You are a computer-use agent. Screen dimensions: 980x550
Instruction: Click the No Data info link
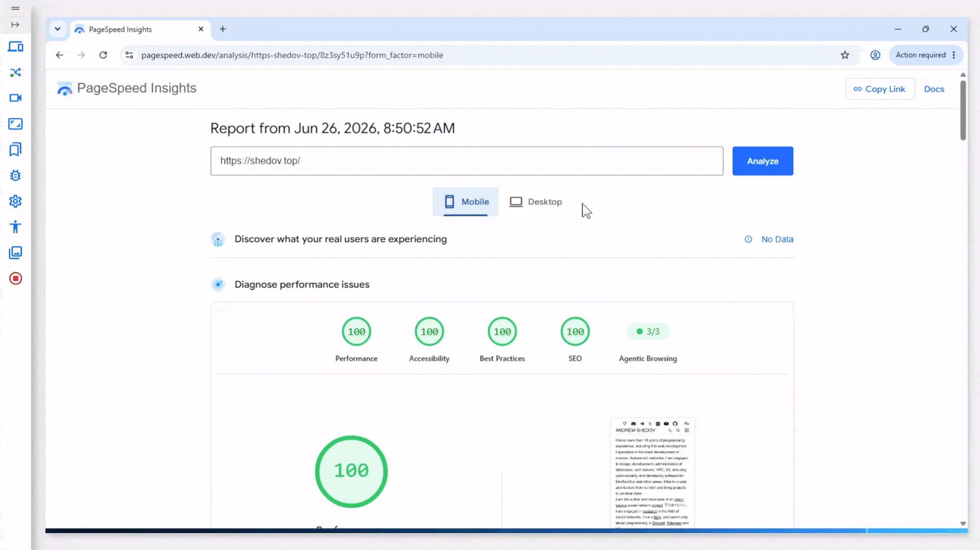pos(769,239)
